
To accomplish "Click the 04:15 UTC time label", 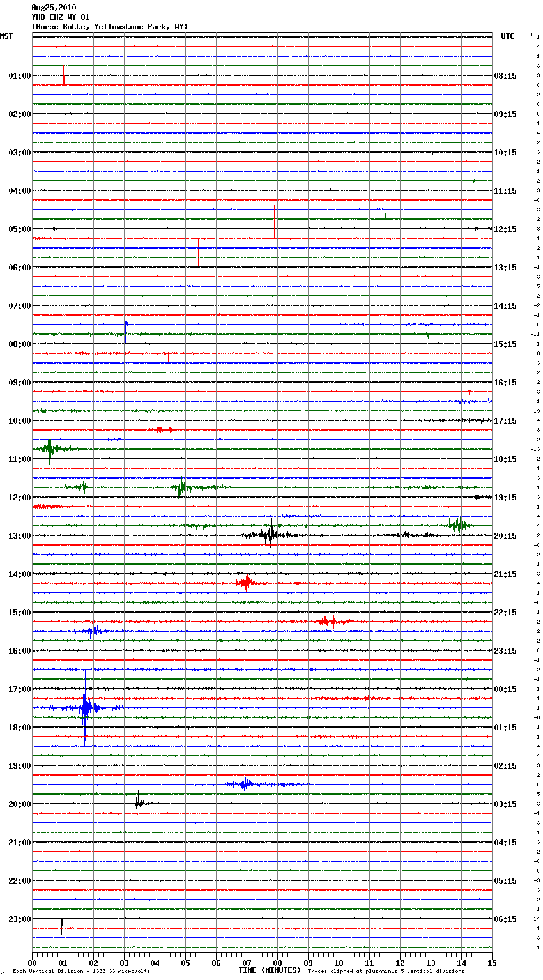I will 505,843.
